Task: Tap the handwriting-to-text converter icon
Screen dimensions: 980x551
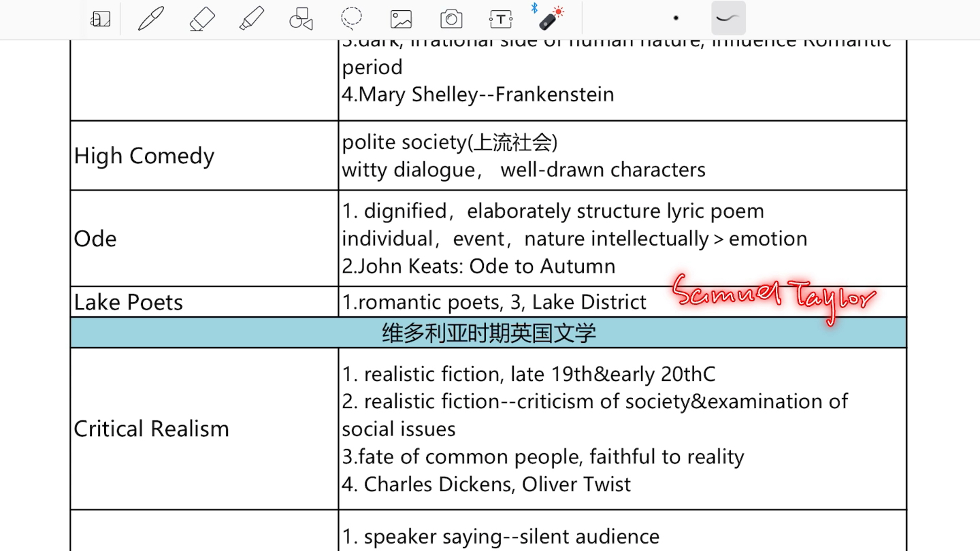Action: 100,19
